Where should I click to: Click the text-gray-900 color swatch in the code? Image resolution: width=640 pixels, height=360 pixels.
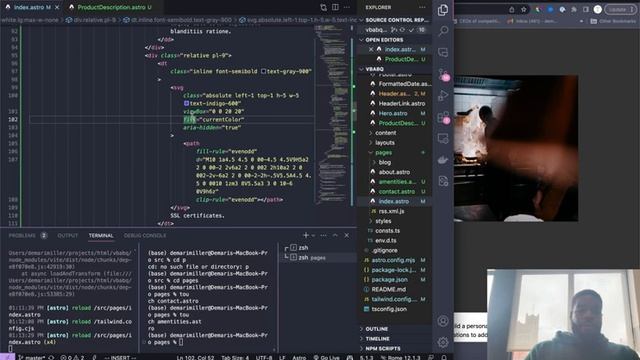263,71
